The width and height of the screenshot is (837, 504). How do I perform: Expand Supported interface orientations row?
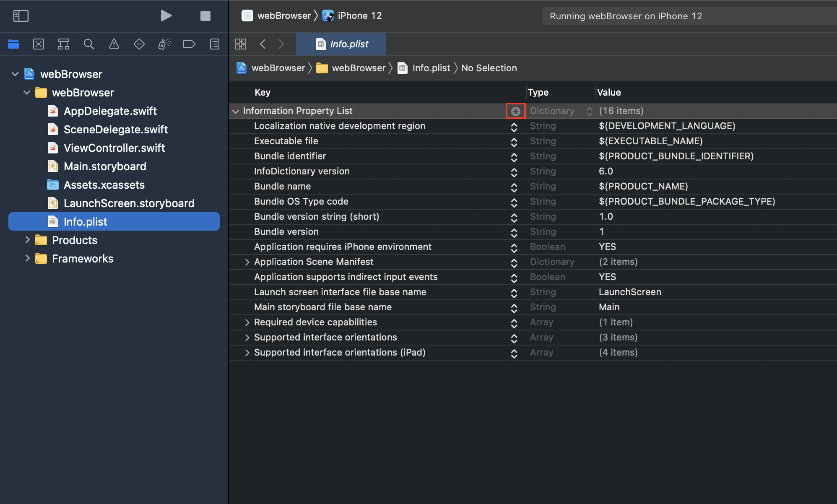click(x=247, y=338)
